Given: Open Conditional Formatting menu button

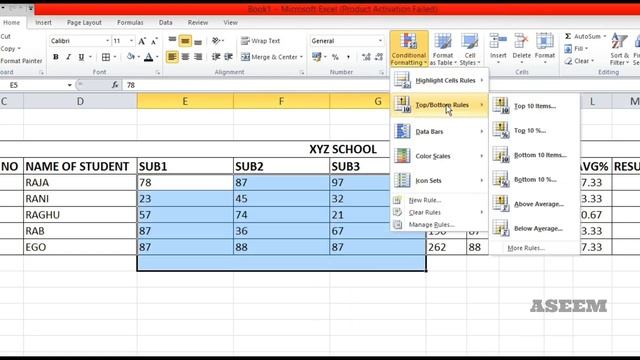Looking at the screenshot, I should pos(409,49).
